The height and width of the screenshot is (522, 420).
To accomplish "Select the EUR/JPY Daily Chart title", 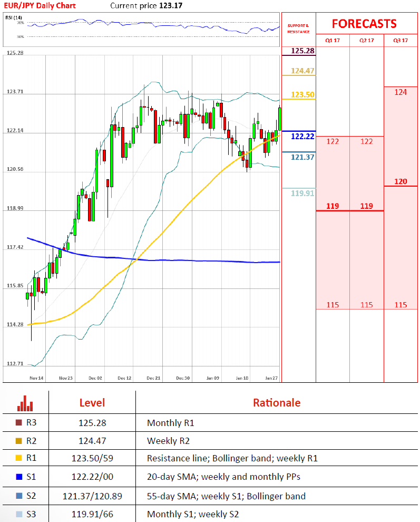I will (40, 6).
